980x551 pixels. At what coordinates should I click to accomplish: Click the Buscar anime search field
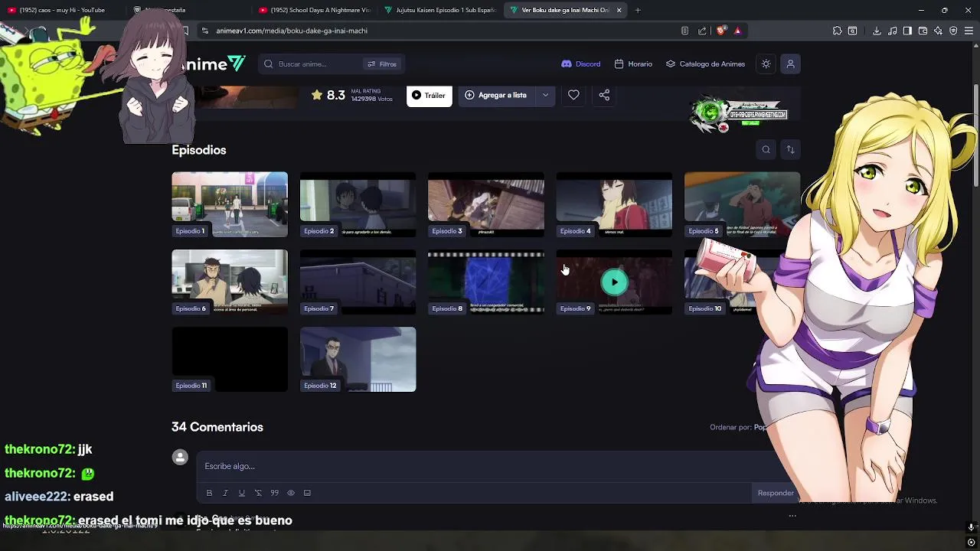click(x=310, y=64)
